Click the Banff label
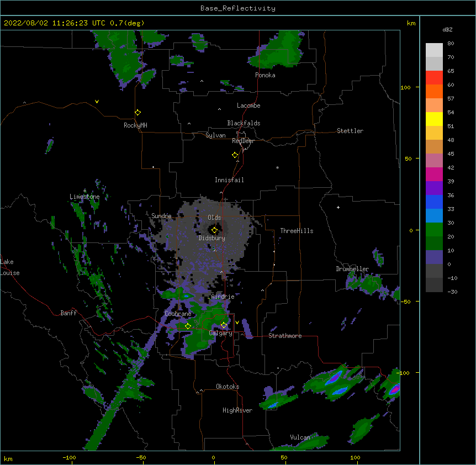The height and width of the screenshot is (465, 476). pos(68,313)
